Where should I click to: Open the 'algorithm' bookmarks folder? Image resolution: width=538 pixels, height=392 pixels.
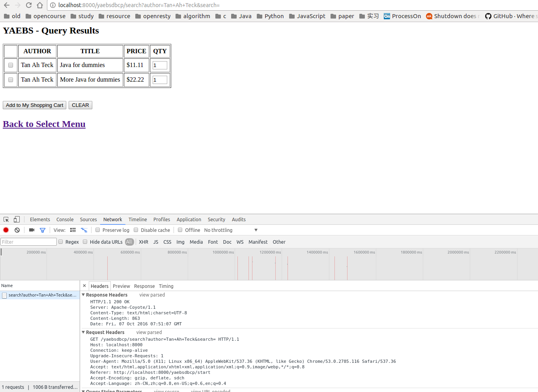192,16
